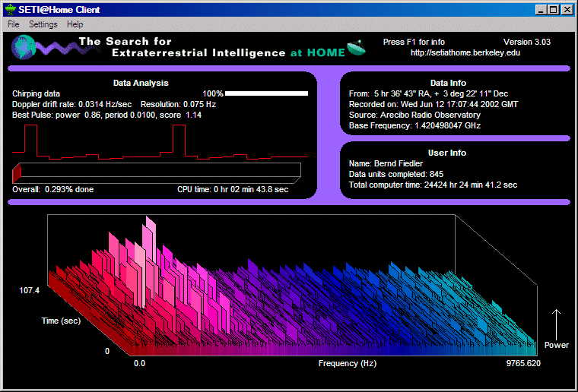Screen dimensions: 578x392
Task: Click 'Name: Bernd Fiedler' text
Action: [386, 163]
